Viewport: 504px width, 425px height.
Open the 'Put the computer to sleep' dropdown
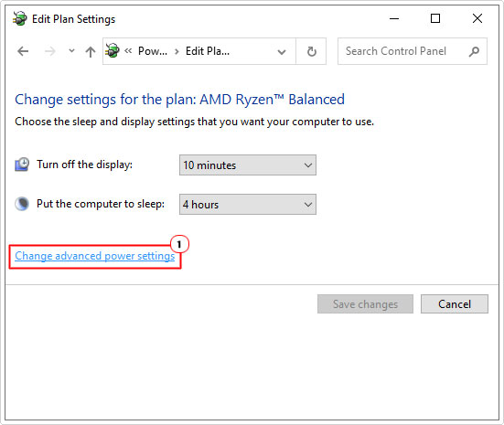tap(248, 205)
